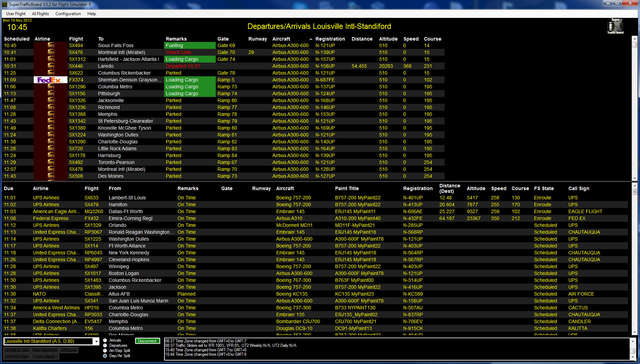Select the Knoxville McGhee Tyson departure row

point(224,128)
